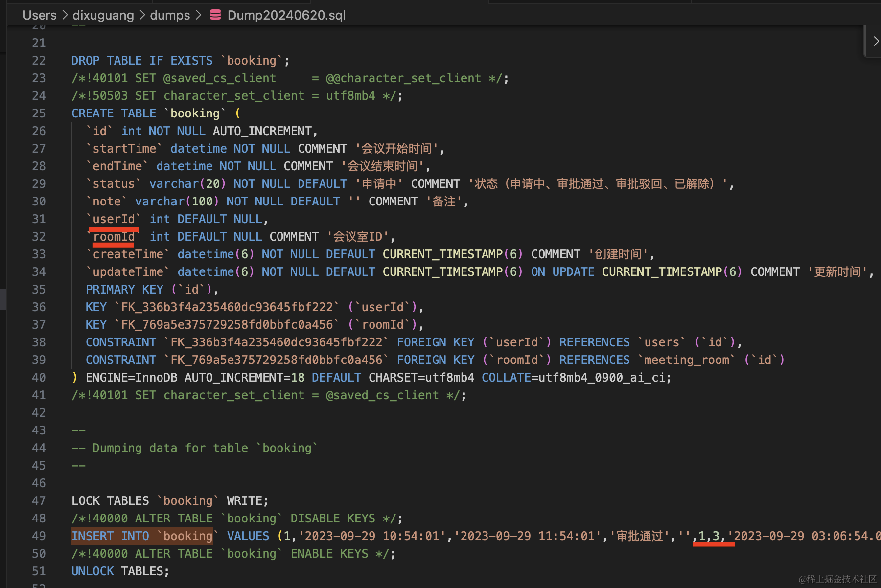Click ENGINE=InnoDB on line 40
Image resolution: width=881 pixels, height=588 pixels.
coord(132,378)
